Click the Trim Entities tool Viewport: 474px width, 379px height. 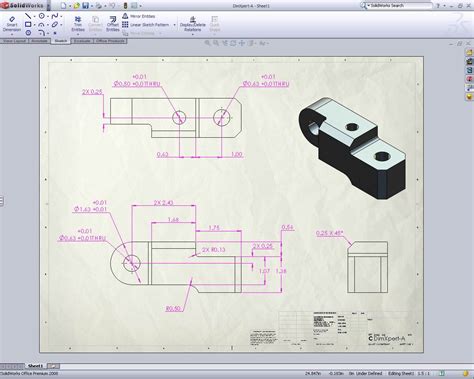[x=78, y=24]
